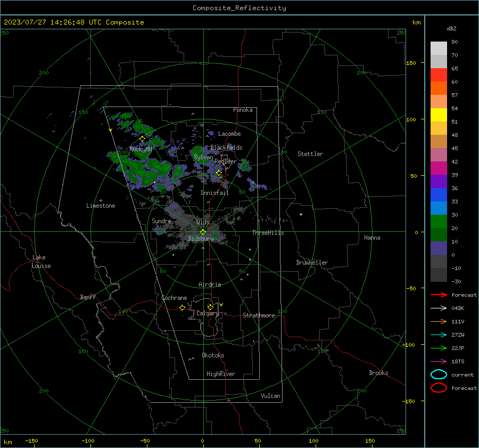The image size is (479, 448).
Task: Click the 'Lake Louise' map label
Action: tap(41, 262)
